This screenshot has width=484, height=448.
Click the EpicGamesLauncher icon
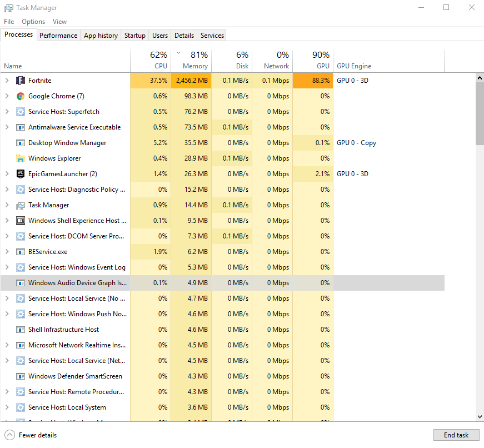pos(21,174)
